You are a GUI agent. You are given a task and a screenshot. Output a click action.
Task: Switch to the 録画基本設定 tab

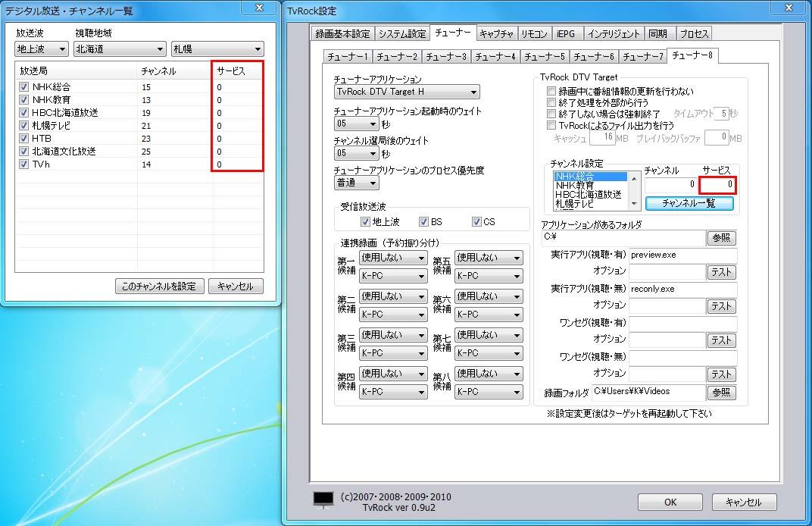343,33
